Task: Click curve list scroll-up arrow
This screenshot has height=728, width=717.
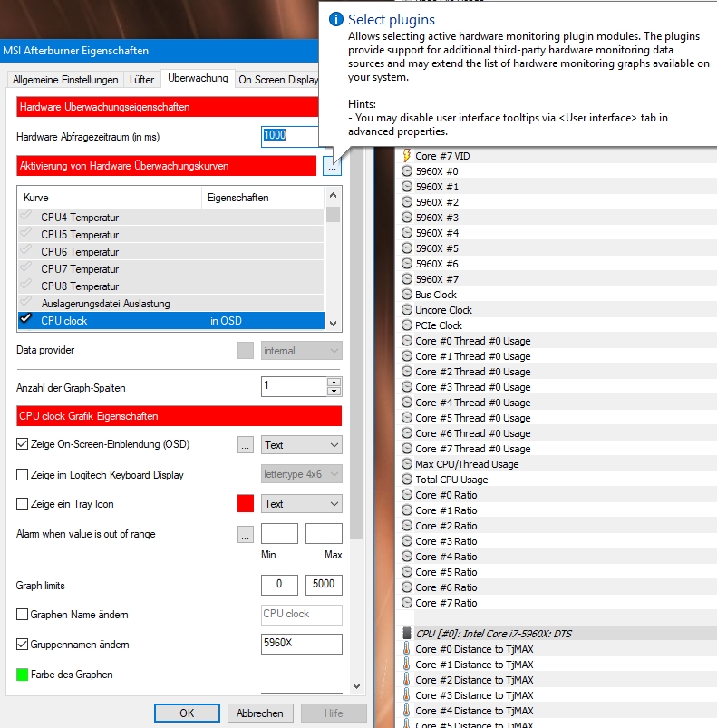Action: tap(333, 196)
